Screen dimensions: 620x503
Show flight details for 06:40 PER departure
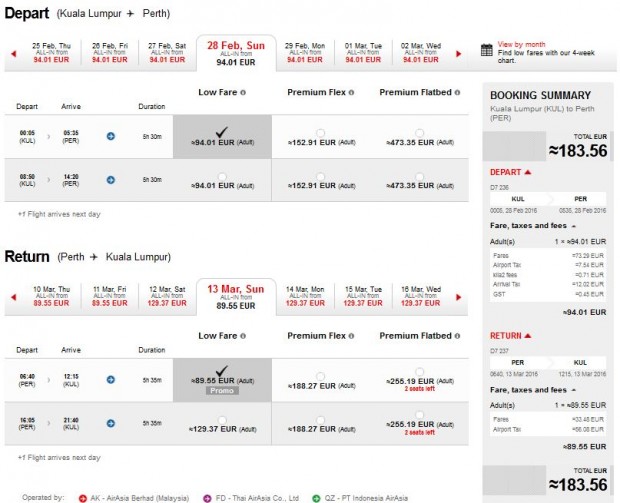click(111, 380)
